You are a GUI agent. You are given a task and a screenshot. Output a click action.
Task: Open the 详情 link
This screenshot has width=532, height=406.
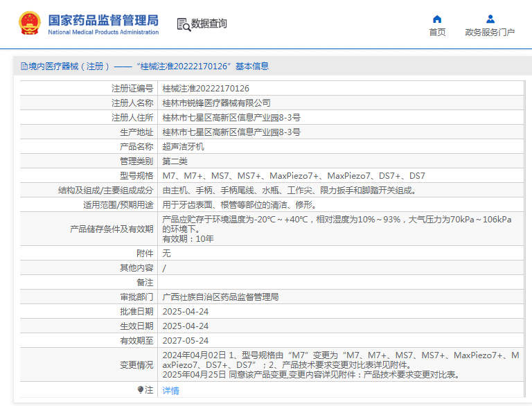tap(170, 391)
